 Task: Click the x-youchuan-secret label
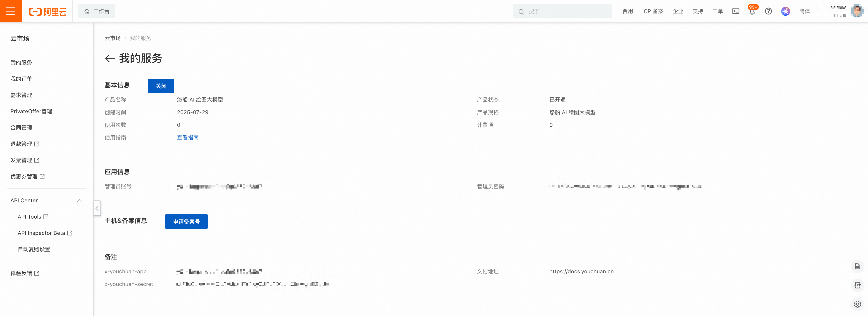(129, 284)
